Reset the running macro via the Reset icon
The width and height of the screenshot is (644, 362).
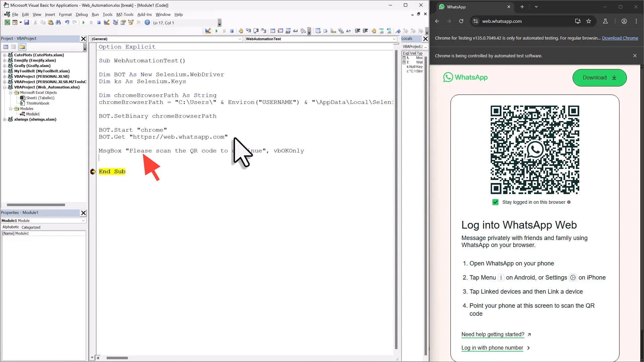click(99, 22)
